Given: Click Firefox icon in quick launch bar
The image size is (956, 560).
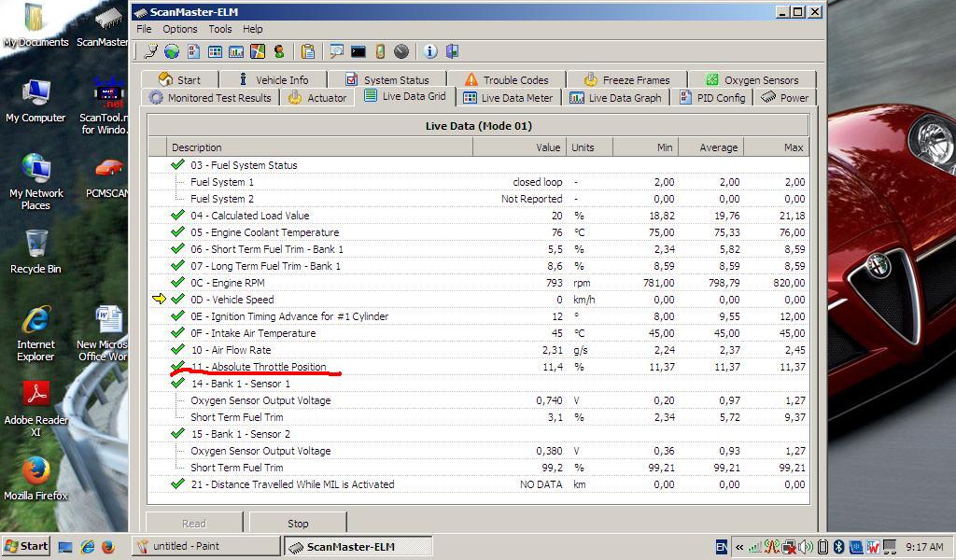Looking at the screenshot, I should coord(108,547).
